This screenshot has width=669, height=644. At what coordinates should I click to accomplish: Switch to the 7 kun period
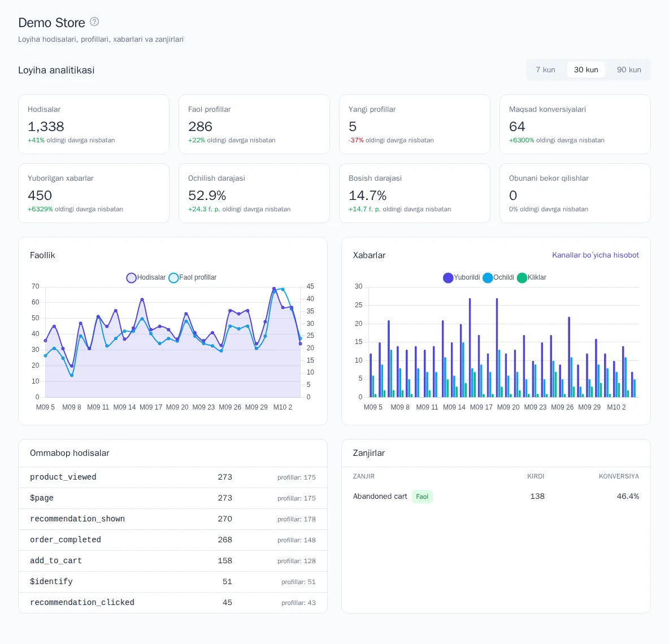click(x=545, y=69)
